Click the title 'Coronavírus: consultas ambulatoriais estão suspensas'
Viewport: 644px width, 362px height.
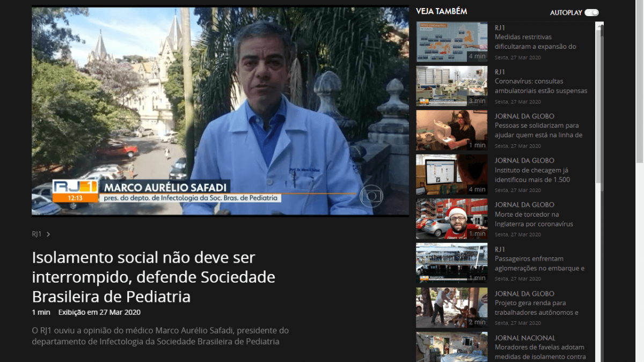(x=541, y=86)
